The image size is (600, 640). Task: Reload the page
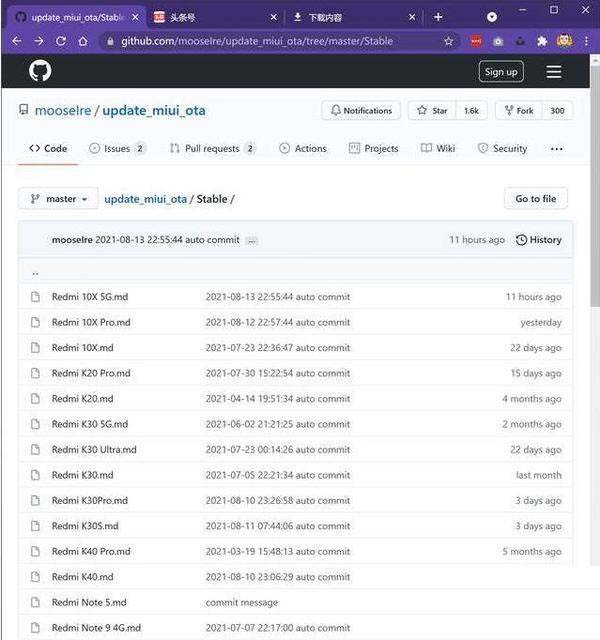tap(61, 41)
